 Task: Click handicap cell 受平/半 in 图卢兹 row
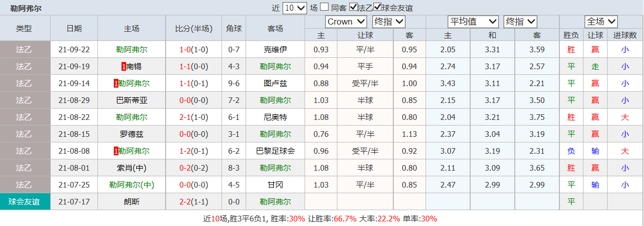coord(365,83)
